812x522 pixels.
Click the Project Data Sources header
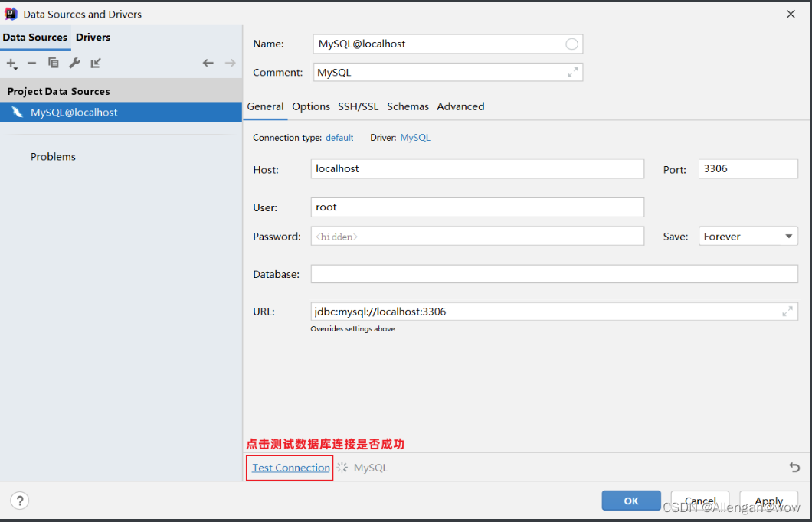121,92
